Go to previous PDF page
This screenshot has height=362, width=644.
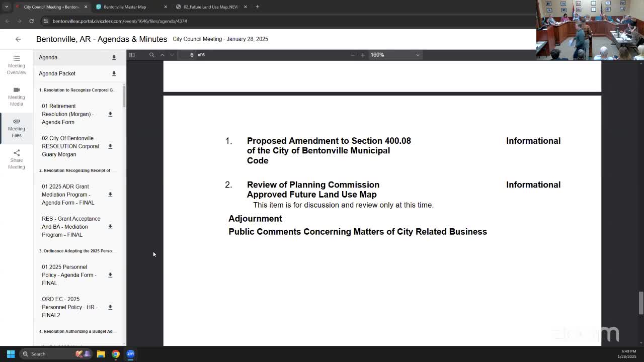[x=162, y=55]
